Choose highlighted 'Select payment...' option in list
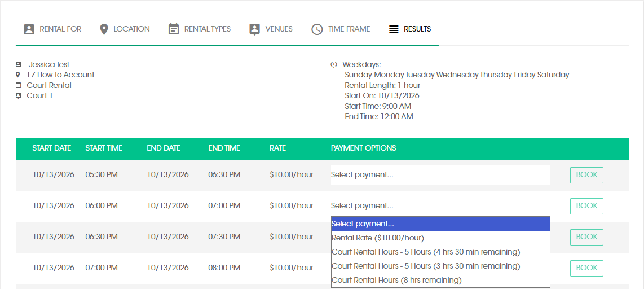 click(440, 224)
